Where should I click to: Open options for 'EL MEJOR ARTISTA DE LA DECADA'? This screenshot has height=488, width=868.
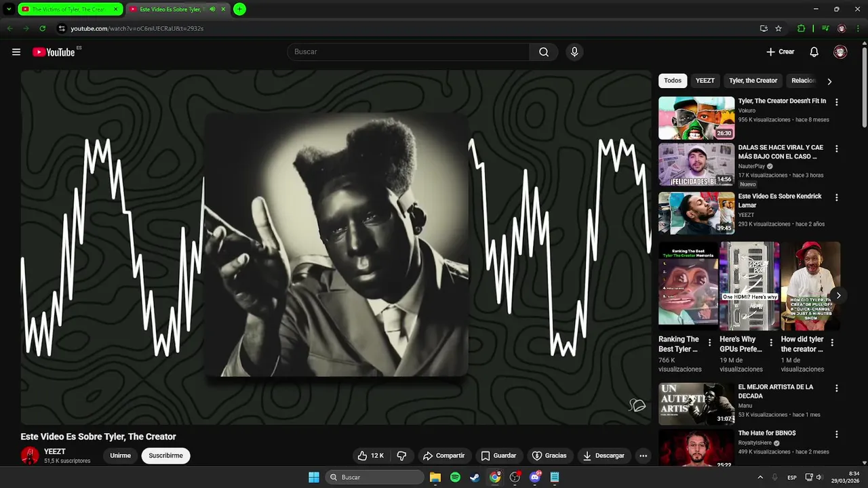836,388
